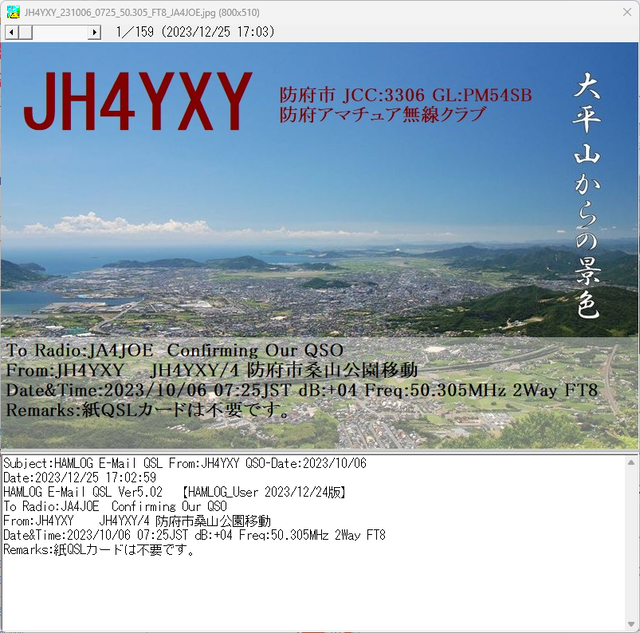
Task: Click 'Remarks:' line in text pane
Action: tap(99, 550)
